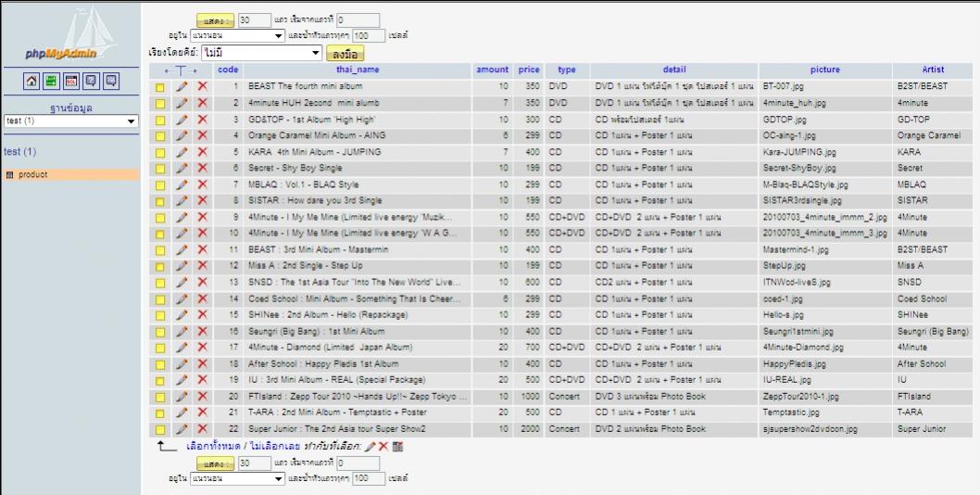Viewport: 980px width, 495px height.
Task: Click the top yellow show rows button
Action: (216, 20)
